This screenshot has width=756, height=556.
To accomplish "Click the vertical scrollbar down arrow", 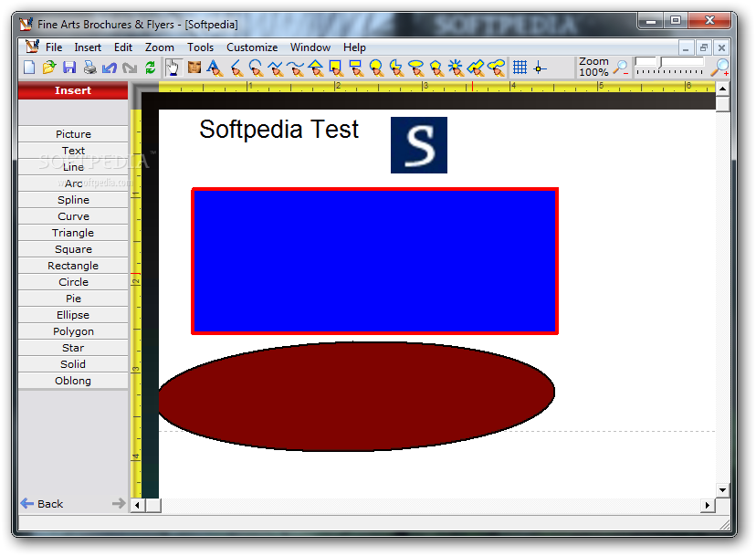I will pyautogui.click(x=722, y=490).
